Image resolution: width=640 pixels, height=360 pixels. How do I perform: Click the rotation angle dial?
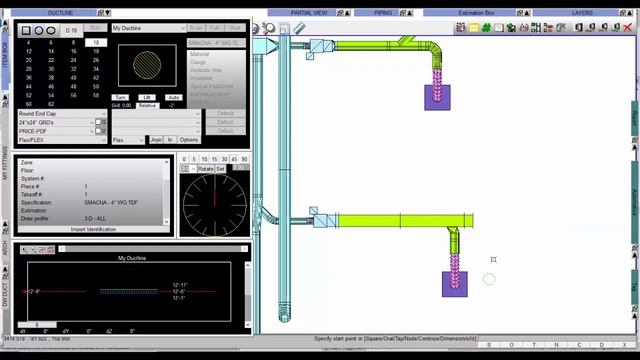pyautogui.click(x=215, y=204)
